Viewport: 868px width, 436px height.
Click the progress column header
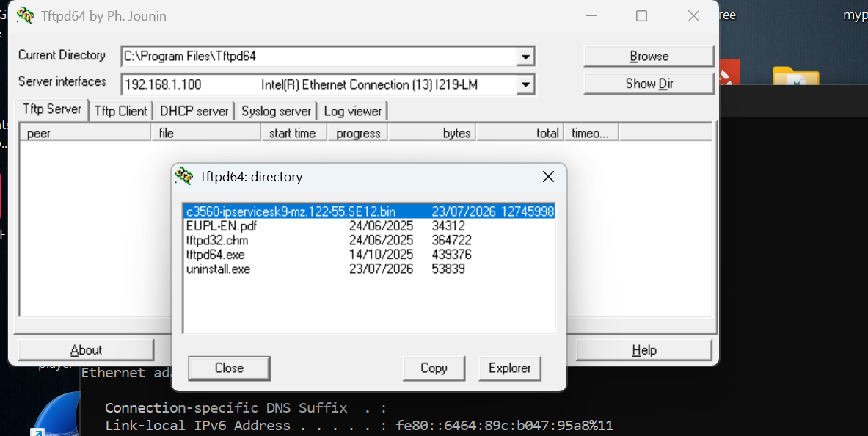tap(357, 133)
